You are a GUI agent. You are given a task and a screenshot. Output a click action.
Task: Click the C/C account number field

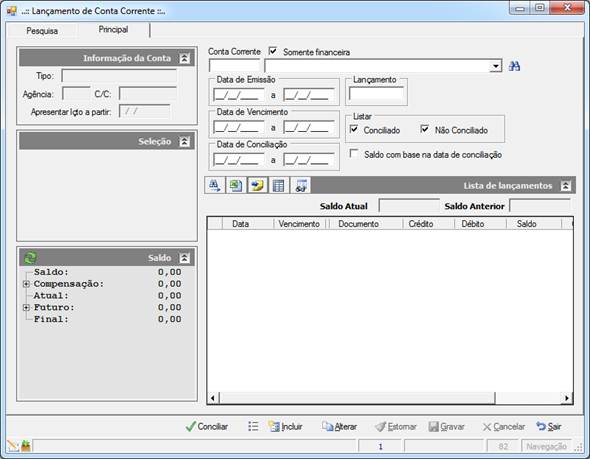tap(148, 93)
